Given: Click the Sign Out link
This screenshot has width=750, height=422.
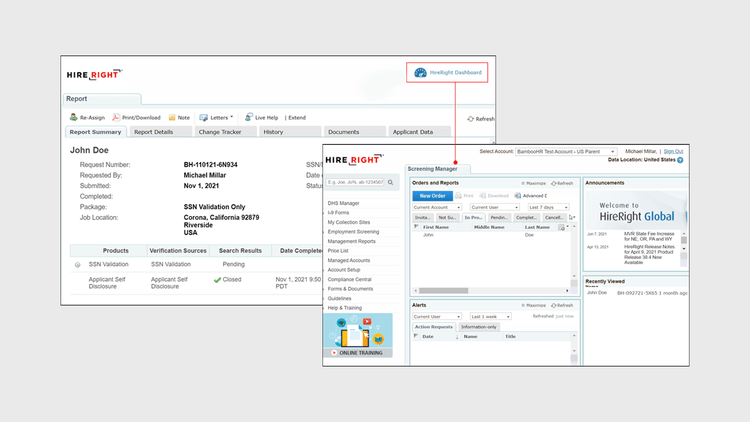Looking at the screenshot, I should click(x=673, y=152).
